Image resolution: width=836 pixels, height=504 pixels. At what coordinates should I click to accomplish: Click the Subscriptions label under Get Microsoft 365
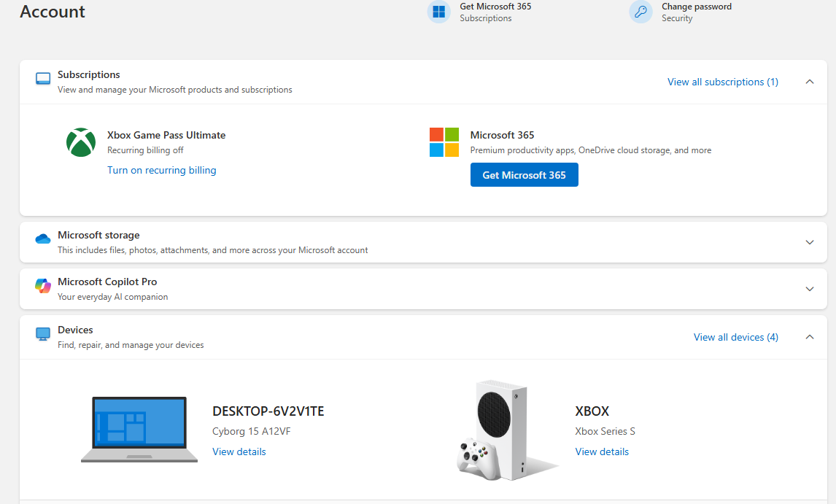pos(486,18)
